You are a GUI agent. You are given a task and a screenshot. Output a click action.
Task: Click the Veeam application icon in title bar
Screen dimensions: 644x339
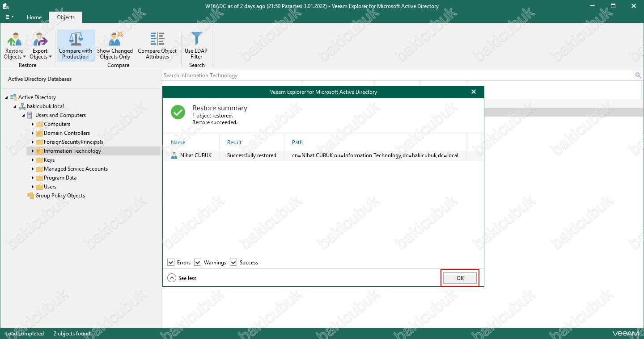[7, 6]
